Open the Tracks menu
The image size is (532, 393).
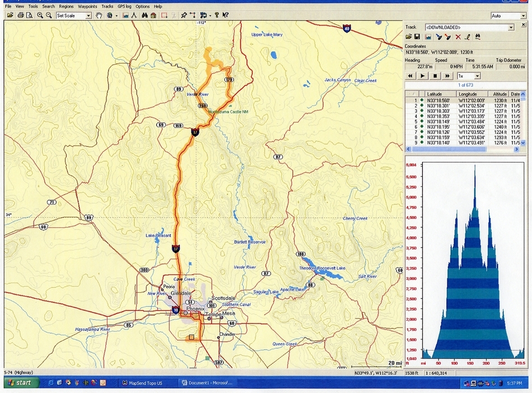click(x=107, y=6)
